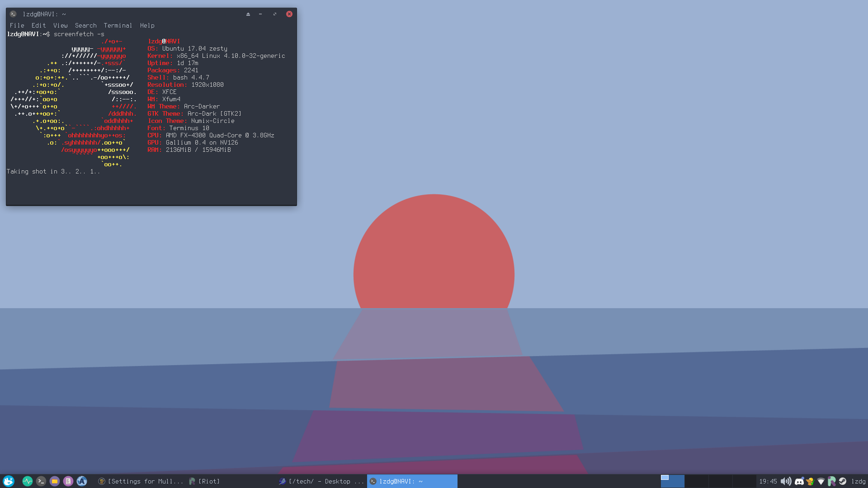Open the terminal File menu
The image size is (868, 488).
tap(17, 26)
